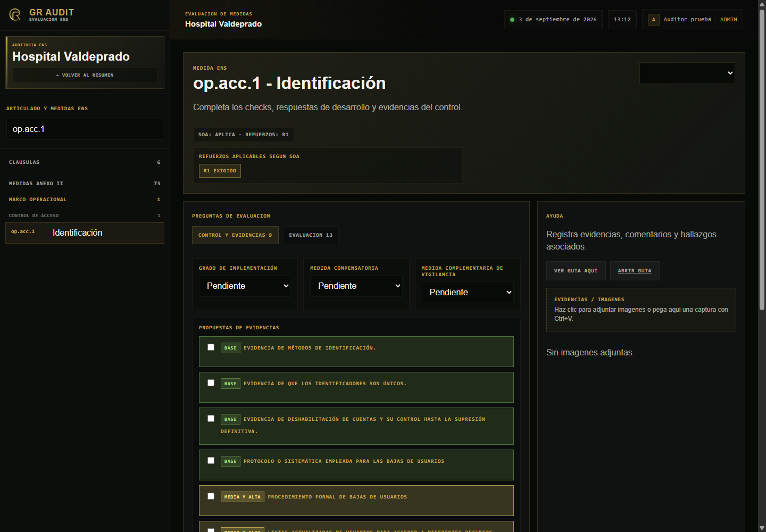The image size is (766, 532).
Task: Expand Medidas Anexo II section
Action: [x=85, y=184]
